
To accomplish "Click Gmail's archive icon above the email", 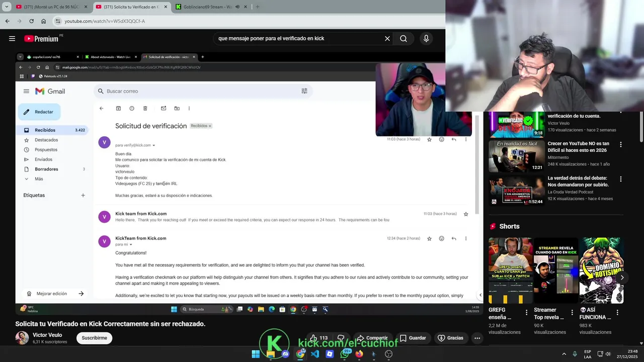I will pos(118,108).
